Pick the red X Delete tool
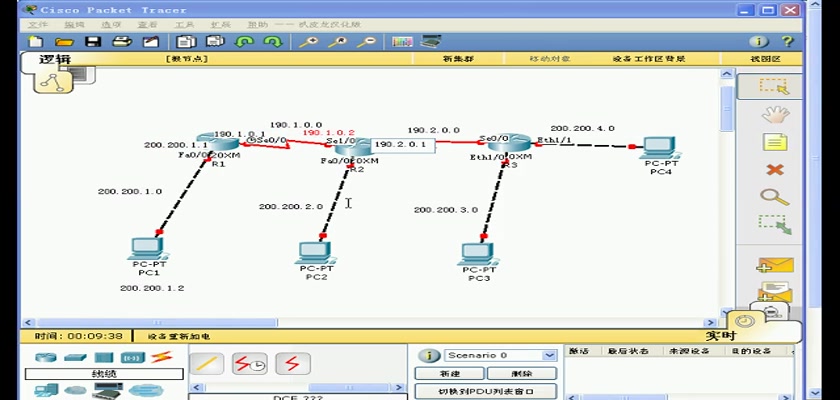 pyautogui.click(x=773, y=170)
